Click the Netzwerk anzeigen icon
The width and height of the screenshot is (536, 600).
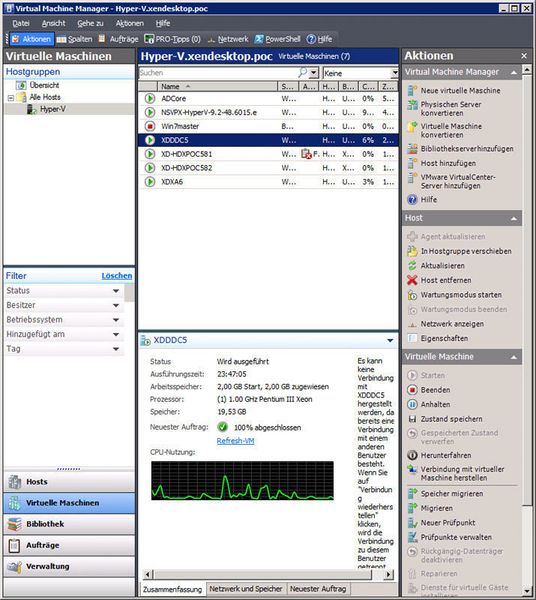(412, 324)
